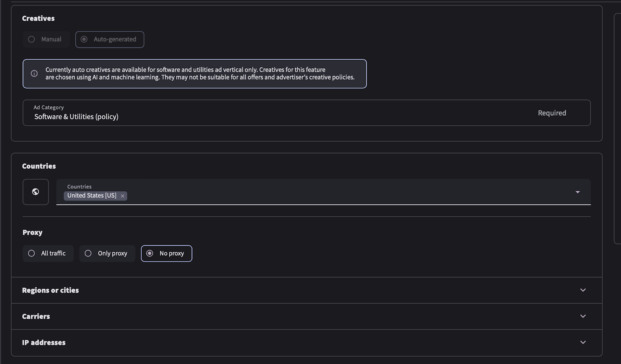Viewport: 621px width, 364px height.
Task: Click the auto creatives notice text
Action: (200, 73)
